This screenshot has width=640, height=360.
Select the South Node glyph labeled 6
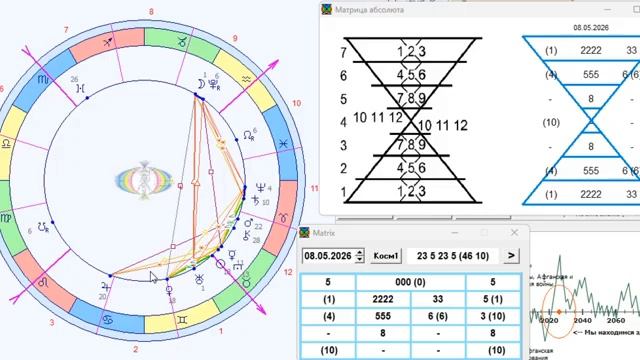(43, 227)
